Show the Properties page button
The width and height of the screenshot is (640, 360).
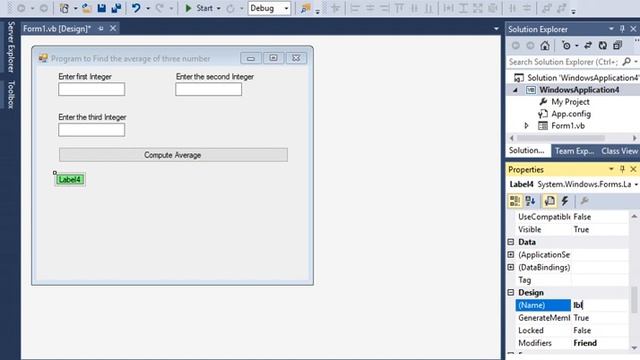coord(549,200)
